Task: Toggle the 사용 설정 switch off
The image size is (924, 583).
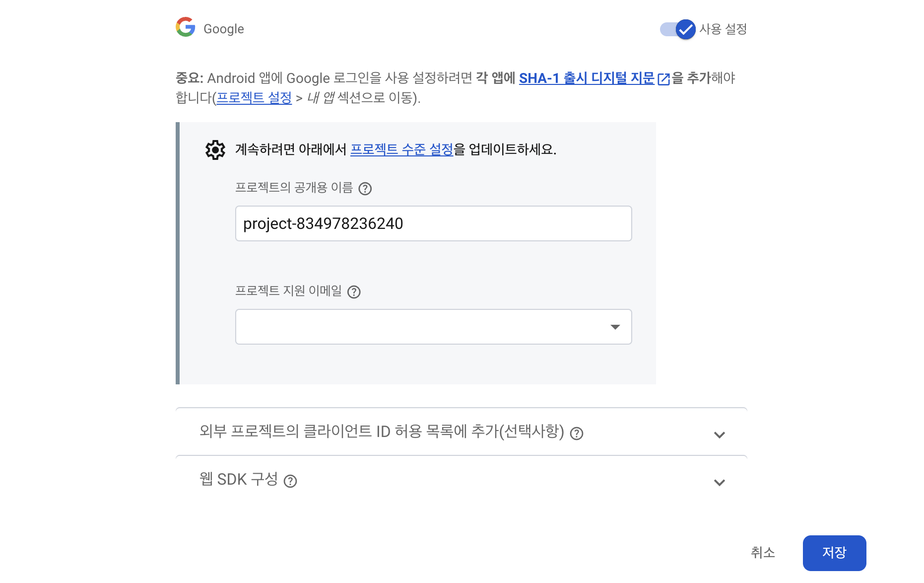Action: [x=678, y=29]
